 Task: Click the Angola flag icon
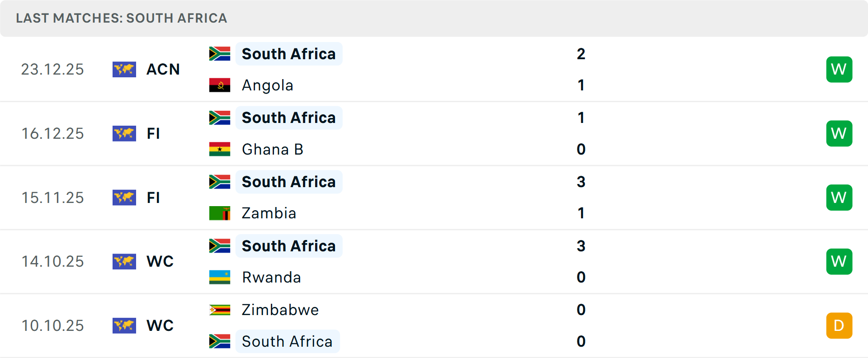220,85
